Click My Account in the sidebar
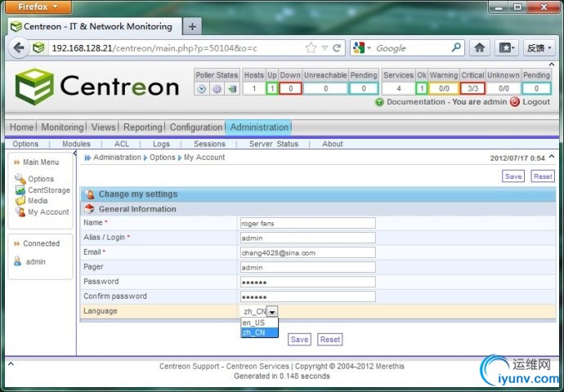 click(48, 212)
